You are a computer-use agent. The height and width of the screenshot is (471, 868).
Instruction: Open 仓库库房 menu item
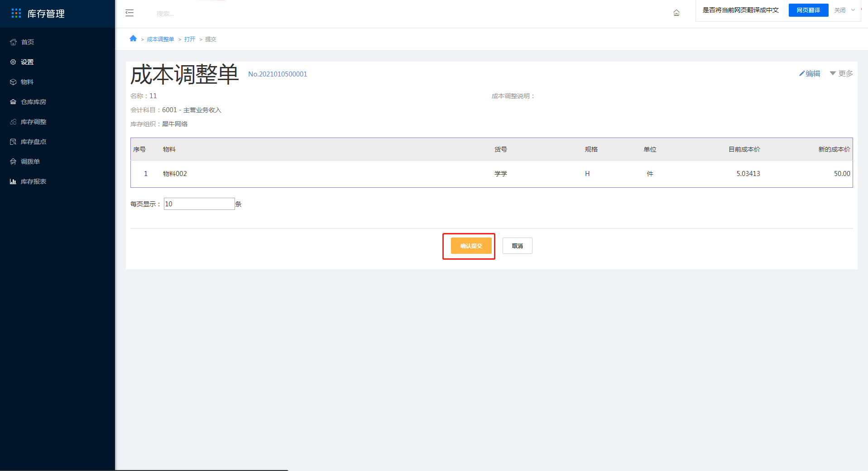pos(34,102)
